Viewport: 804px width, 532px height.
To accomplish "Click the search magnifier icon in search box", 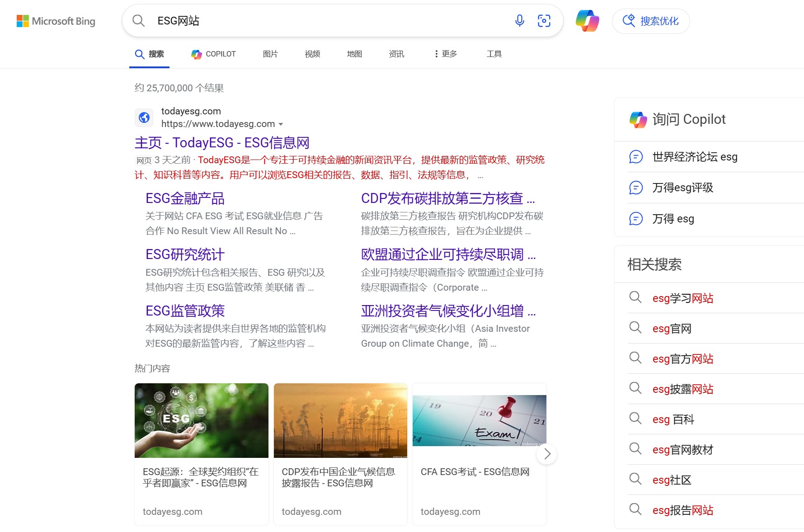I will click(x=138, y=21).
